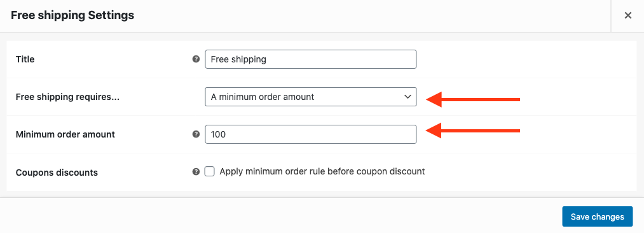Image resolution: width=644 pixels, height=233 pixels.
Task: Close the Free shipping Settings dialog
Action: [627, 16]
